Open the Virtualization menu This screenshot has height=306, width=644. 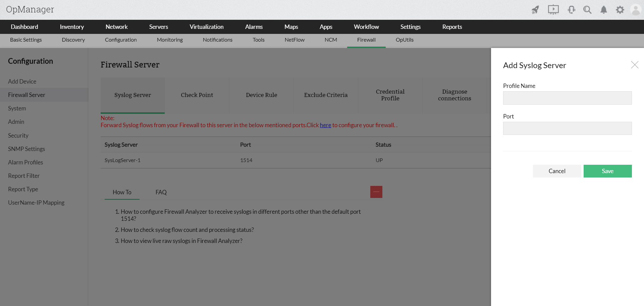(x=207, y=27)
